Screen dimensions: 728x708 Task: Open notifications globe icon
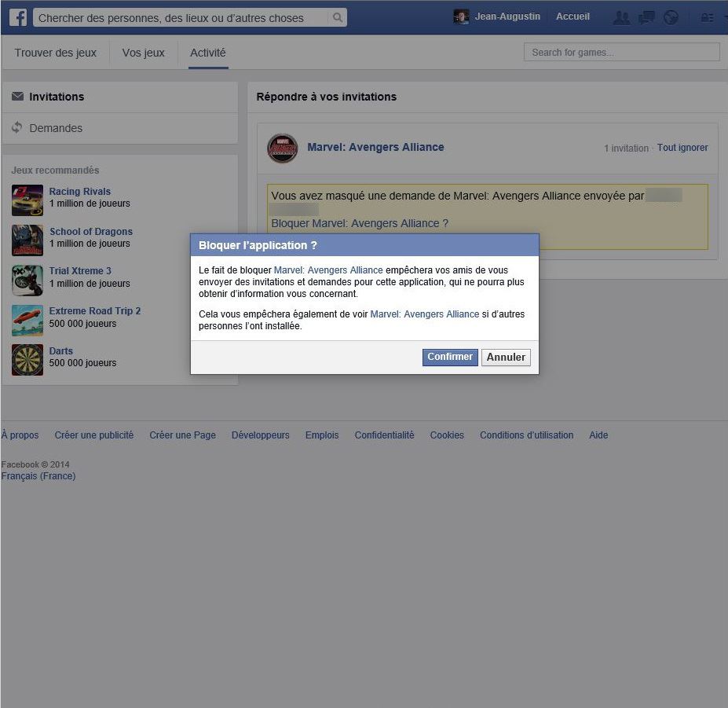click(x=671, y=17)
